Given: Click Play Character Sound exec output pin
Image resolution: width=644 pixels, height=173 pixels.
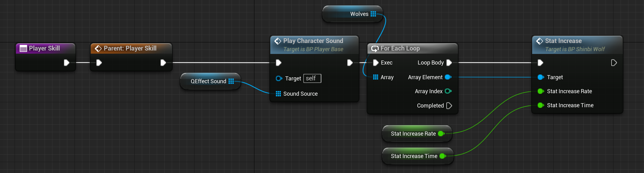Looking at the screenshot, I should point(350,63).
